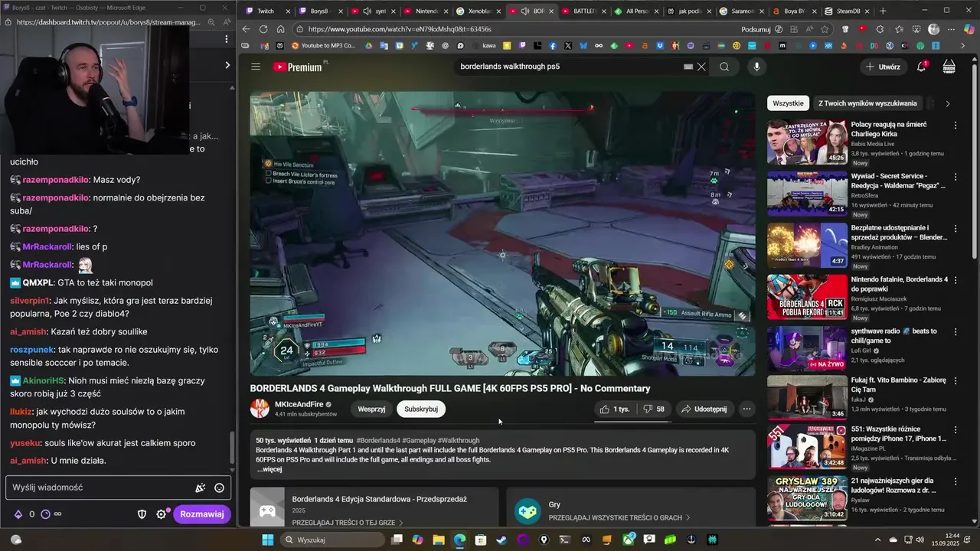
Task: Open the YouTube account avatar menu
Action: tap(949, 67)
